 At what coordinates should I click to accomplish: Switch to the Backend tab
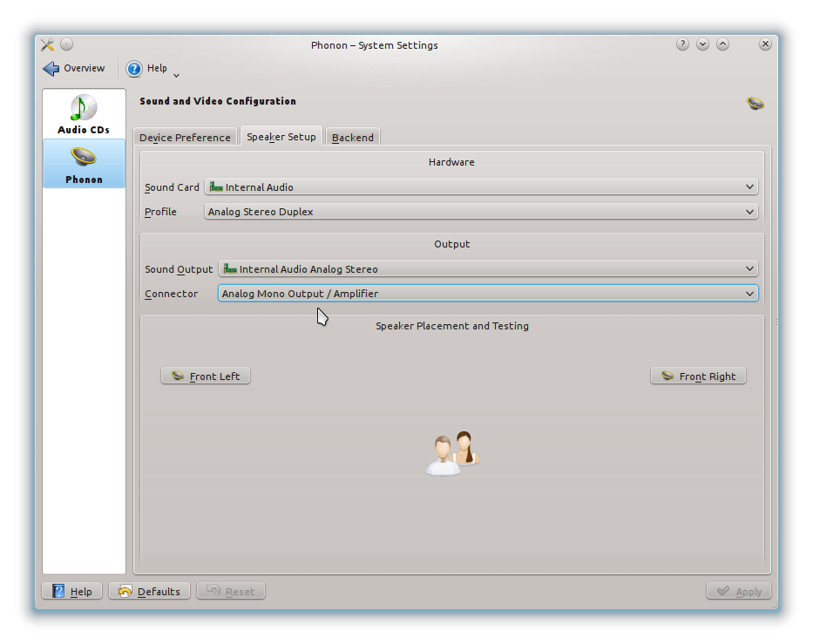353,138
